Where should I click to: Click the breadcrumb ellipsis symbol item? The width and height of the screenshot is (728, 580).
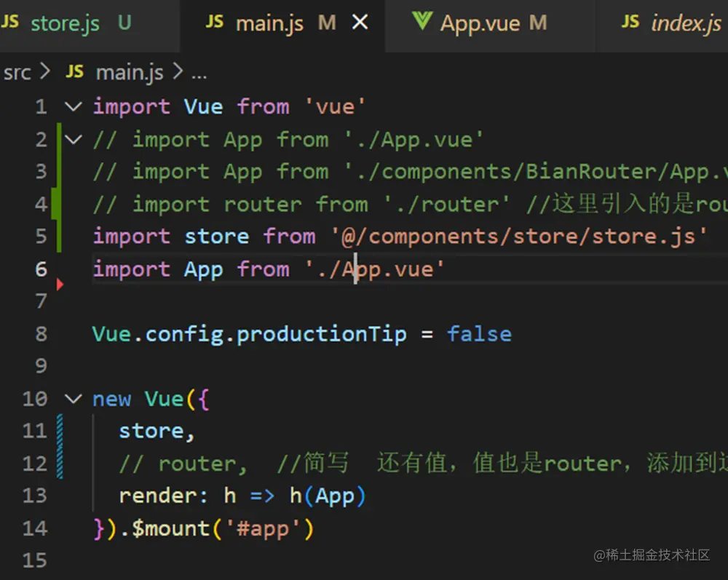[199, 73]
